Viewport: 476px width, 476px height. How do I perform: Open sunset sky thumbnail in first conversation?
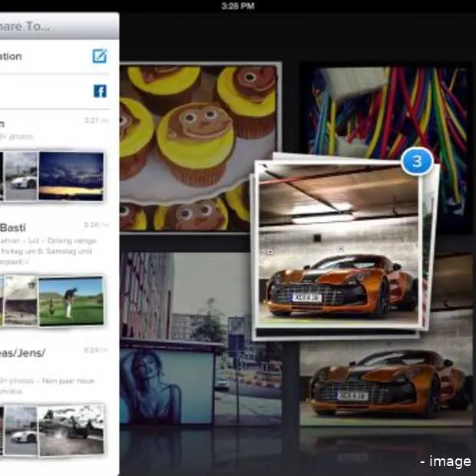(x=71, y=177)
